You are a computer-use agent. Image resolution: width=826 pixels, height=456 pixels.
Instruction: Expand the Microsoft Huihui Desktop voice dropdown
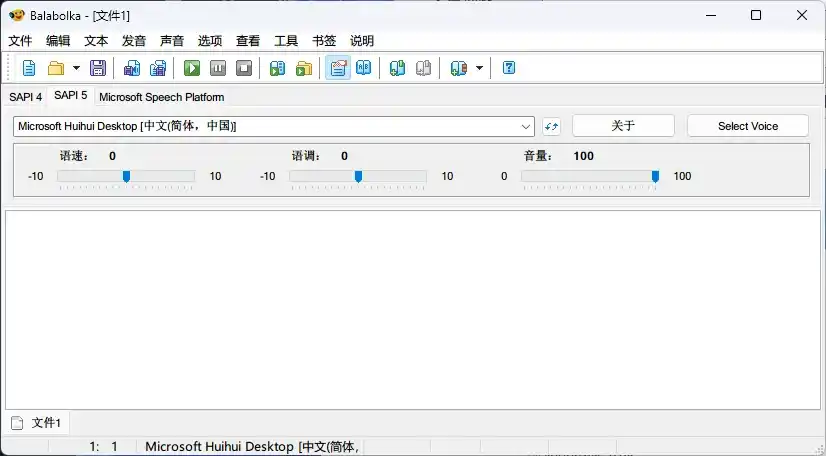(x=527, y=126)
